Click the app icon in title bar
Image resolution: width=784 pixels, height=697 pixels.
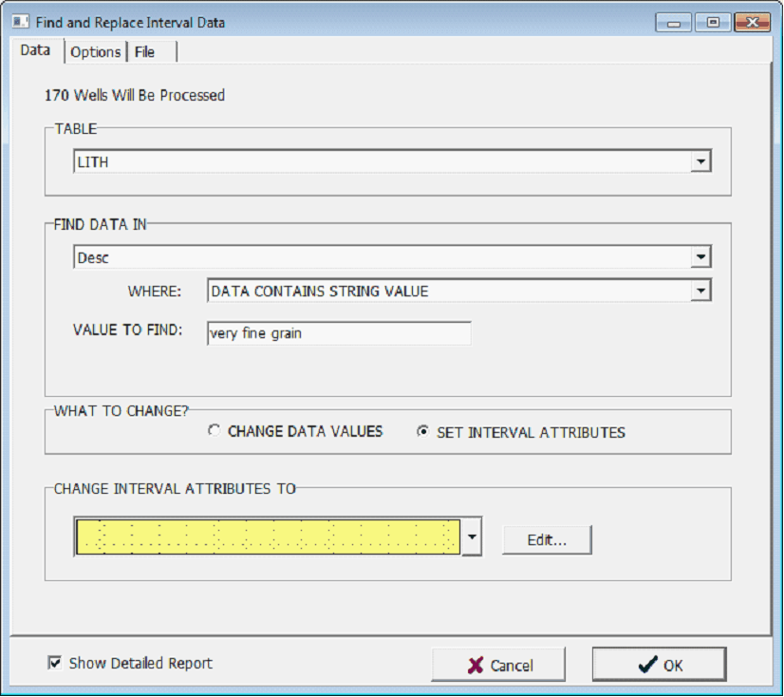tap(20, 22)
